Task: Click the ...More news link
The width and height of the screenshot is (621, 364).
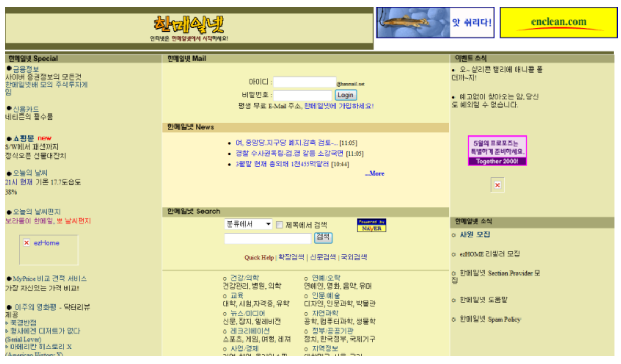Action: (x=375, y=173)
